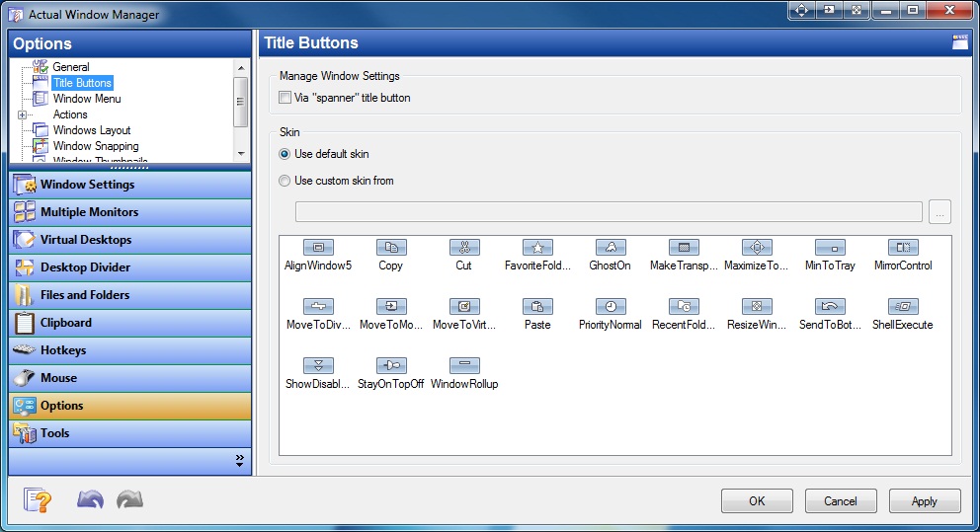Click the Apply button
The height and width of the screenshot is (532, 980).
(x=925, y=500)
